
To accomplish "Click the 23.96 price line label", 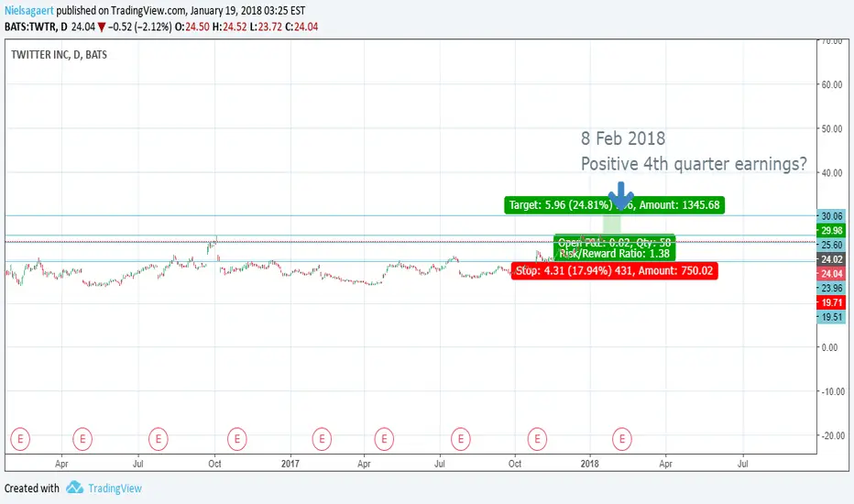I will pyautogui.click(x=831, y=289).
